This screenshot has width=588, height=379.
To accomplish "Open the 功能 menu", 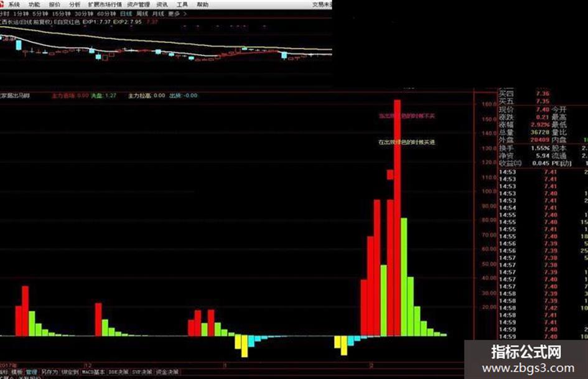I will (34, 4).
